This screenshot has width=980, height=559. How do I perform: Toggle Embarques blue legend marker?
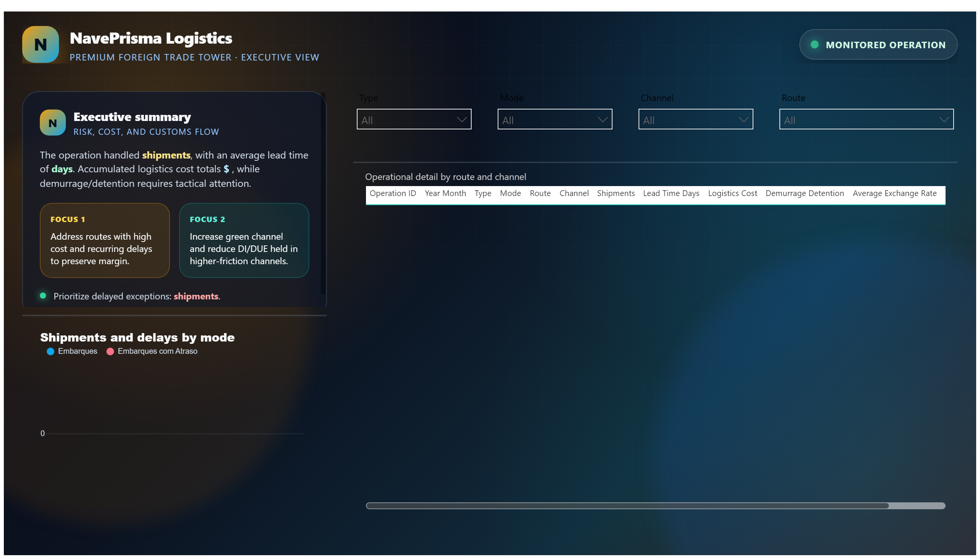50,351
